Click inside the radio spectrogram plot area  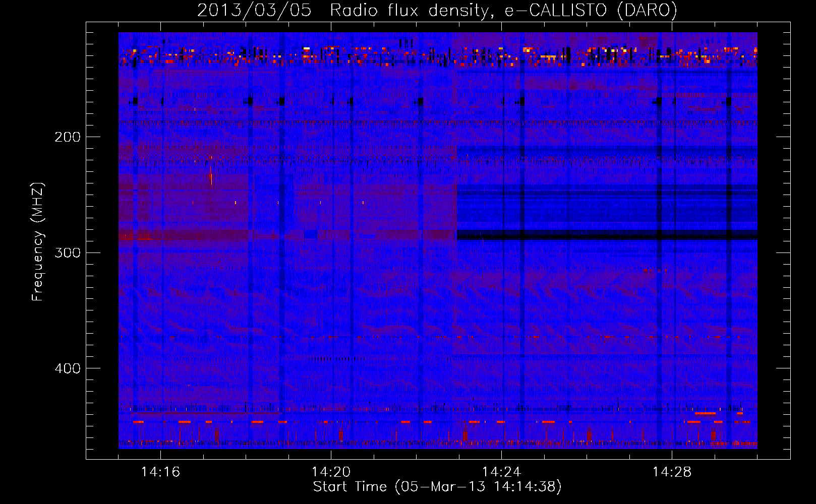coord(438,240)
